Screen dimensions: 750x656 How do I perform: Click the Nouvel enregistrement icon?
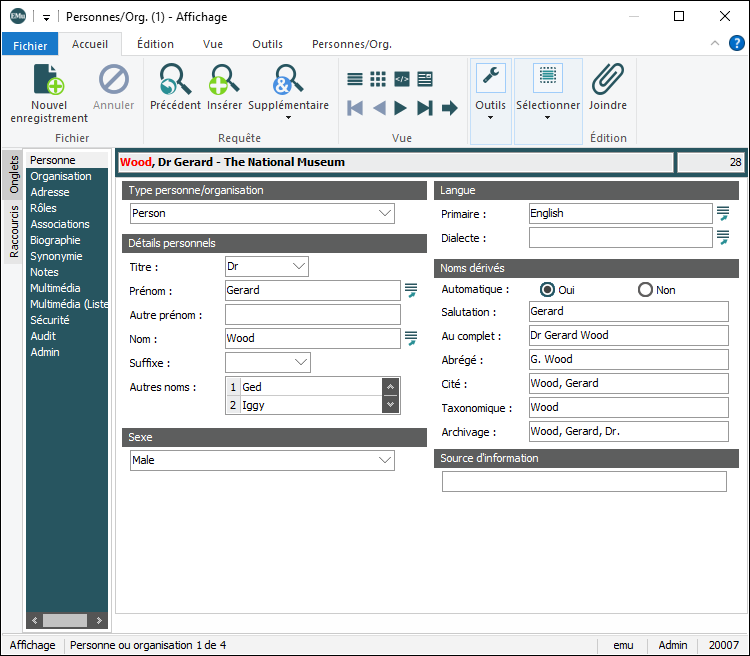48,80
